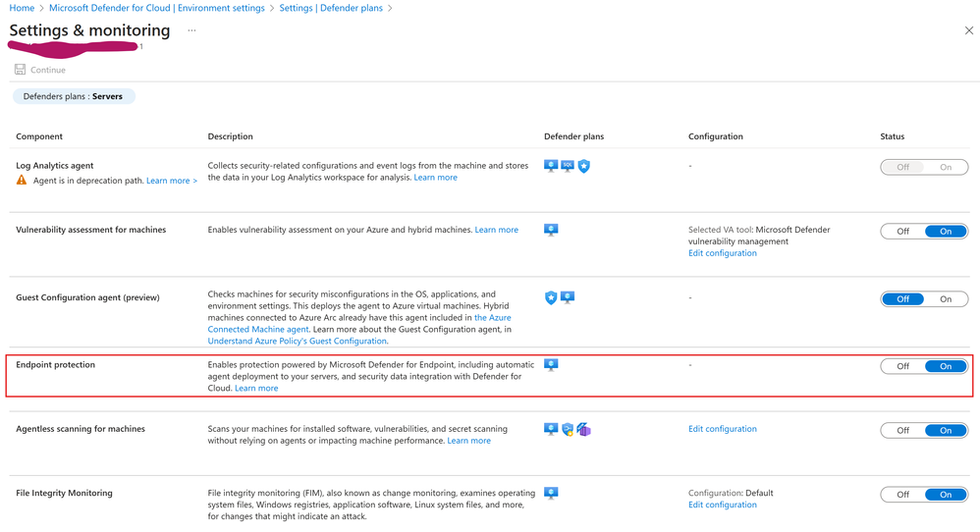Click the deprecation warning triangle icon
This screenshot has width=980, height=532.
(22, 180)
